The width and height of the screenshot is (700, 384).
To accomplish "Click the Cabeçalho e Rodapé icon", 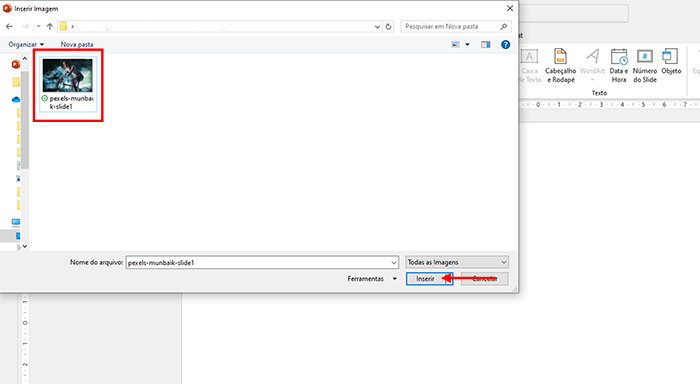I will click(x=561, y=66).
